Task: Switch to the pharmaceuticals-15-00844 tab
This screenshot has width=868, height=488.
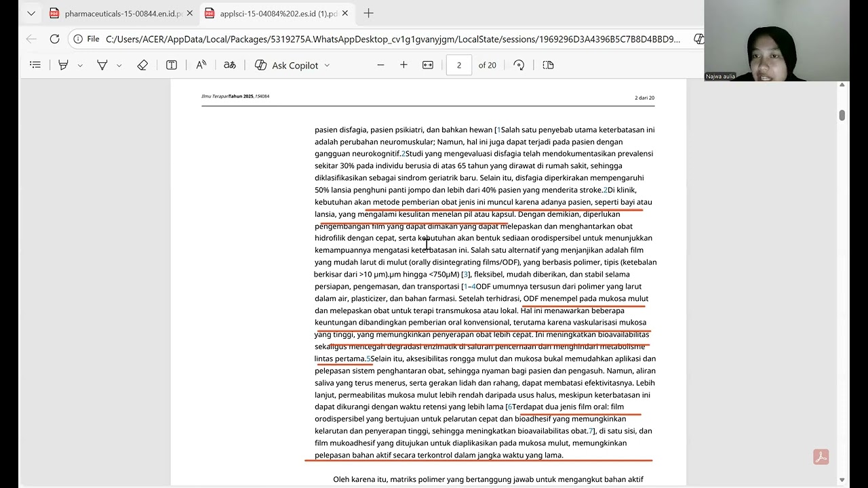Action: [x=123, y=14]
